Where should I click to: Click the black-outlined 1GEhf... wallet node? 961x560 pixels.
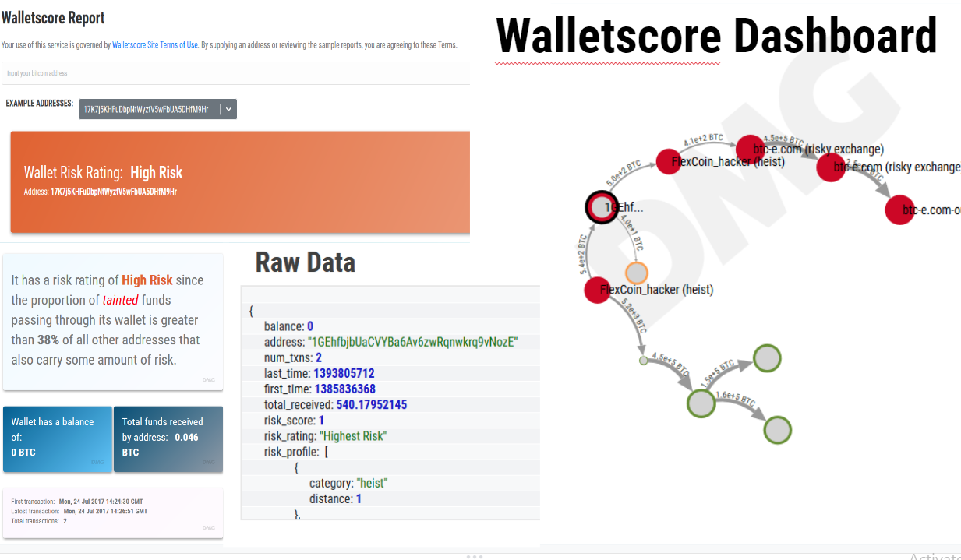(600, 207)
